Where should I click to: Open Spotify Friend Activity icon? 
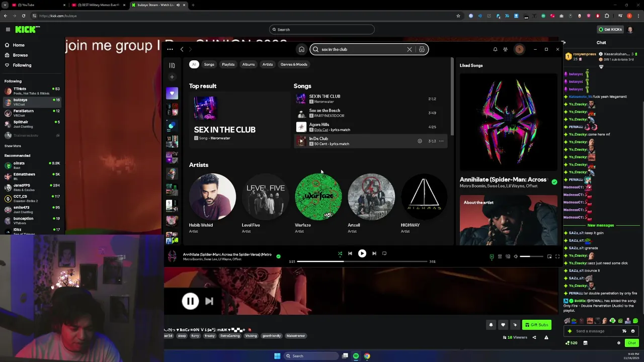coord(505,49)
